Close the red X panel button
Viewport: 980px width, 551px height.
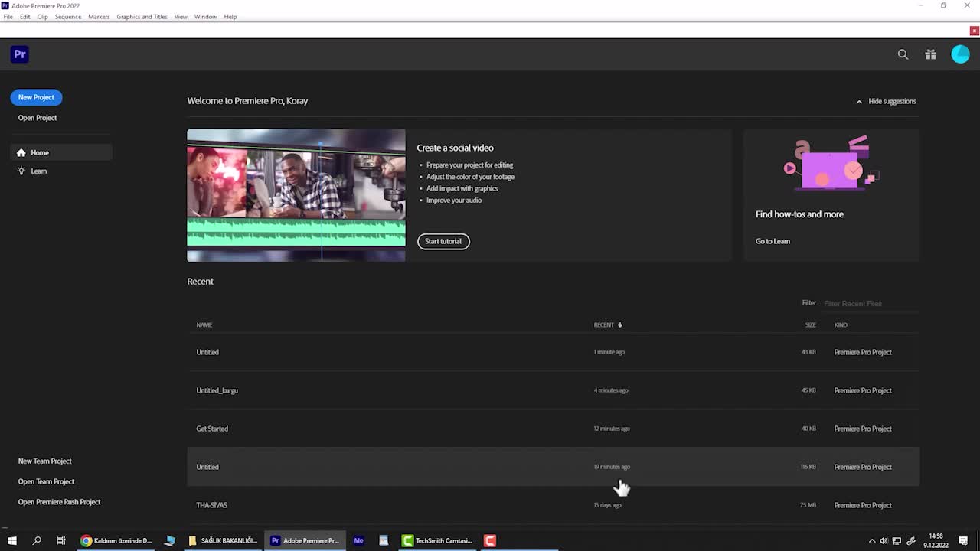coord(974,31)
